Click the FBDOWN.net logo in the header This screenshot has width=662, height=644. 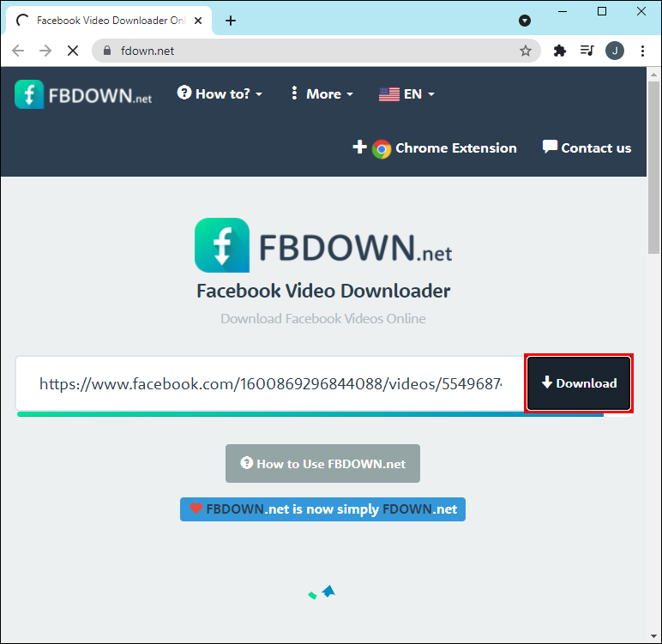coord(83,94)
